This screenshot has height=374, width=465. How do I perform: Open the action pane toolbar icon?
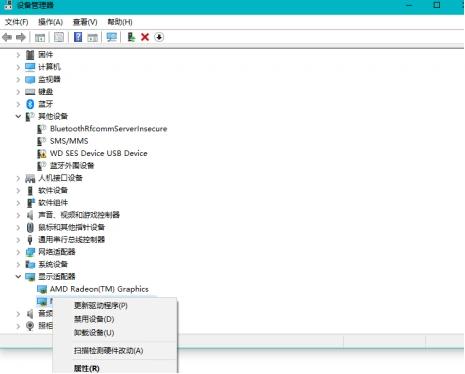[92, 37]
